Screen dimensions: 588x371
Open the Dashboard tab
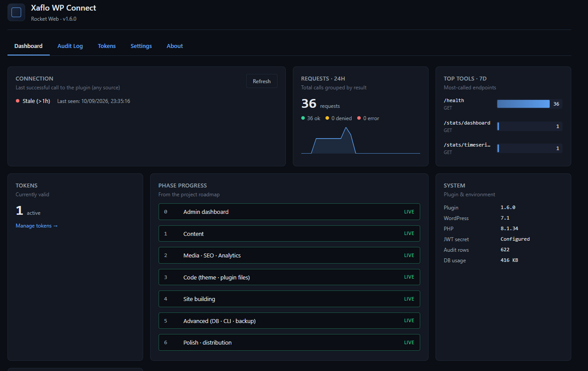coord(29,46)
